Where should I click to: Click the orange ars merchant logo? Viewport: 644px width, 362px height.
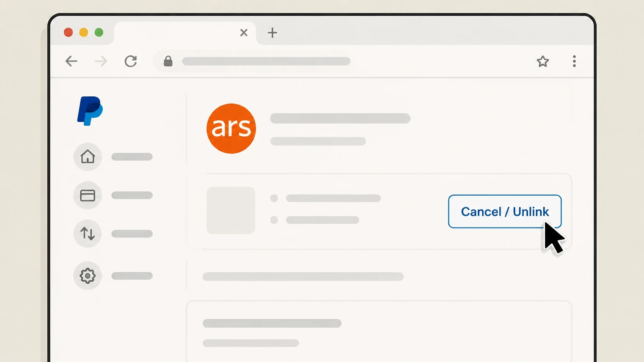coord(231,128)
